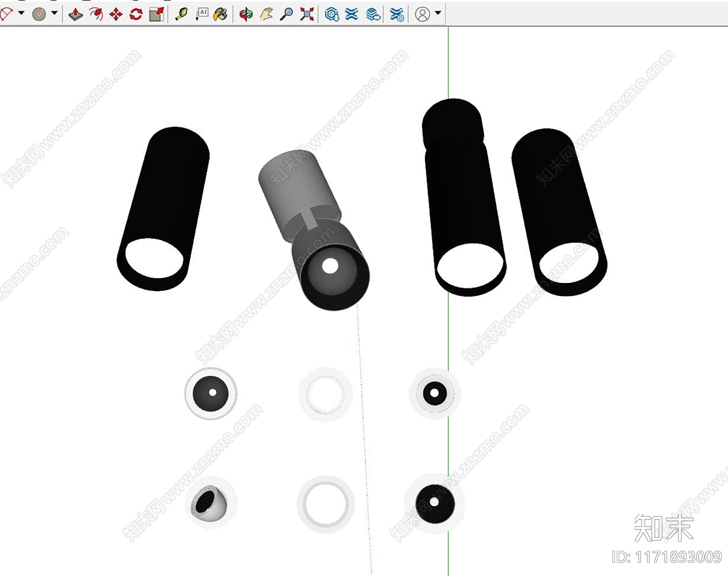The image size is (728, 576).
Task: Select the Text label tool
Action: (x=202, y=15)
